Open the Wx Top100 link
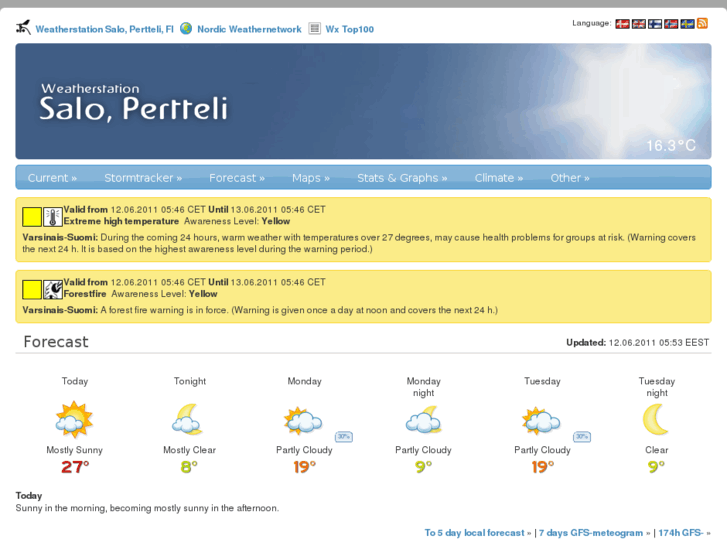The width and height of the screenshot is (727, 545). coord(350,29)
